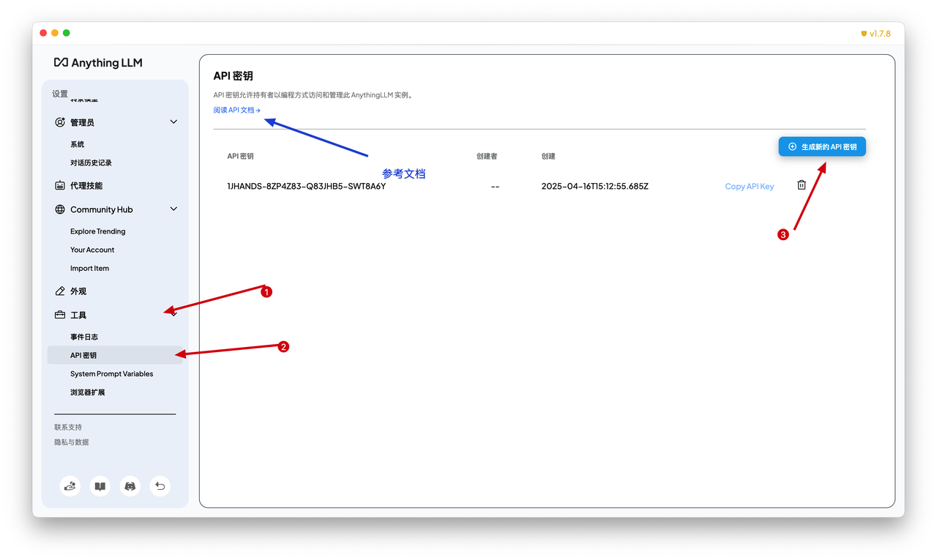Open the documentation book icon
937x560 pixels.
100,486
